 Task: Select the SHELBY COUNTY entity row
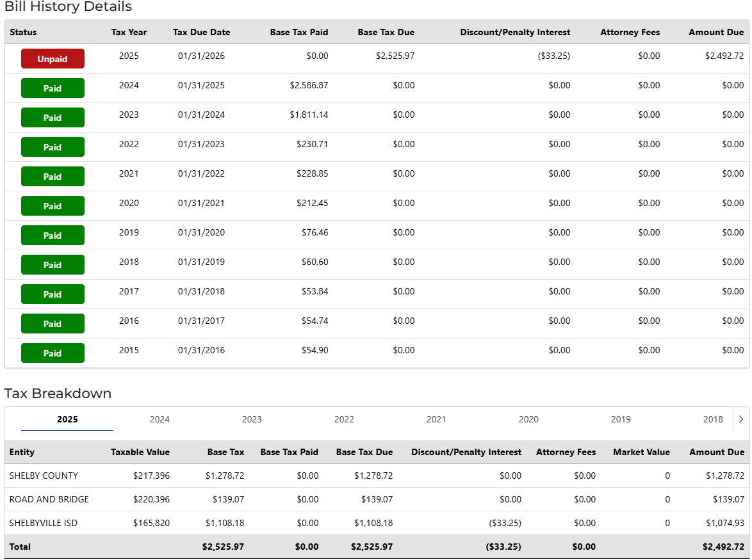click(x=44, y=476)
